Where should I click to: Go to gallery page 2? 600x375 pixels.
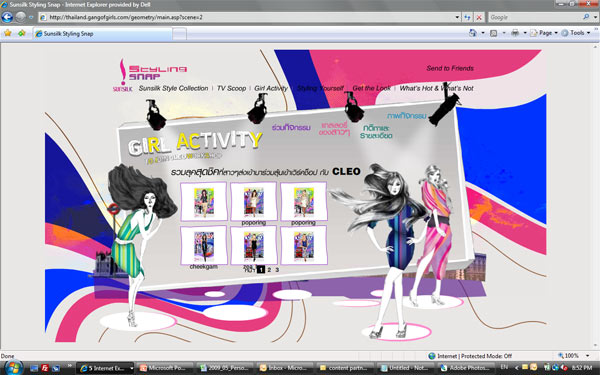tap(269, 270)
